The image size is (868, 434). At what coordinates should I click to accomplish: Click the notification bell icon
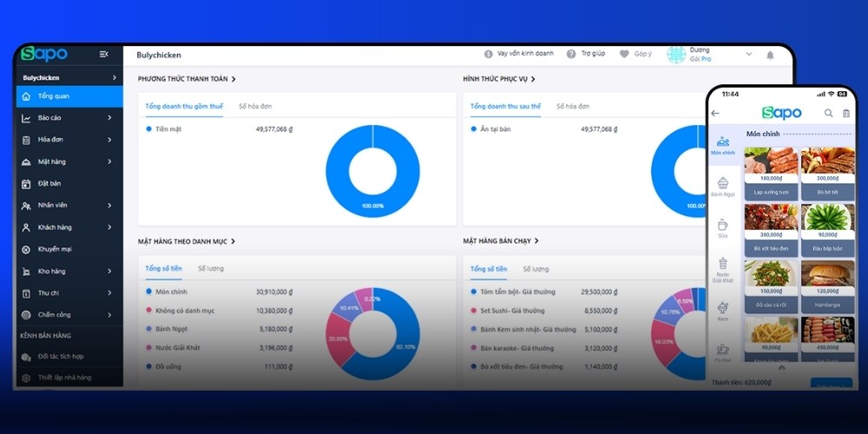click(770, 55)
